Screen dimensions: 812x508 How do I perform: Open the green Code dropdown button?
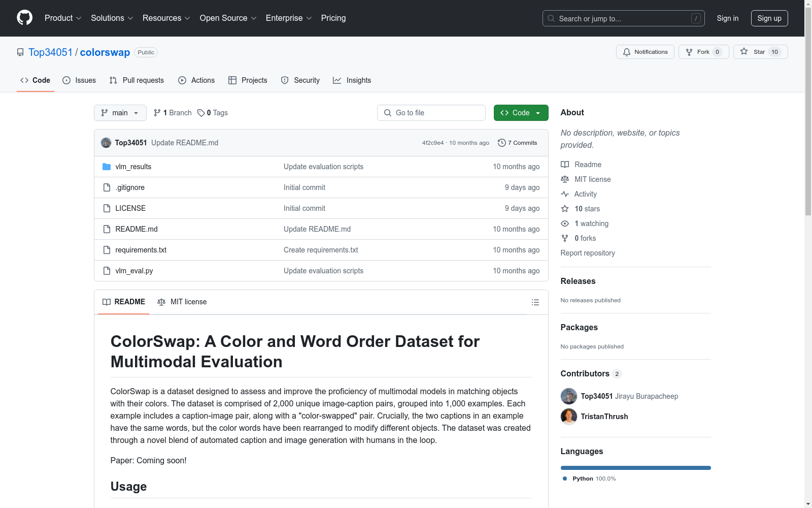point(521,113)
